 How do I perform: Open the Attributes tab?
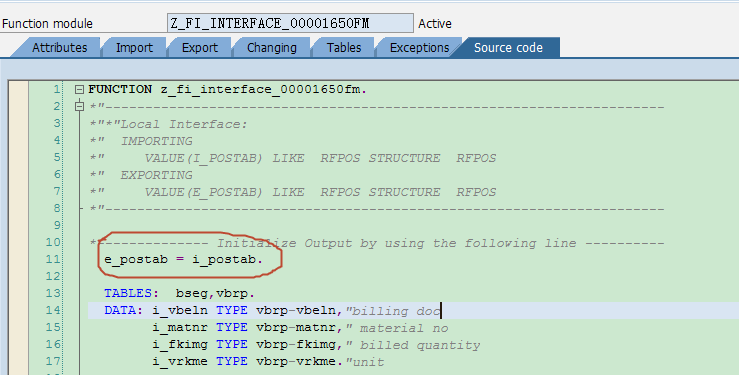[59, 48]
